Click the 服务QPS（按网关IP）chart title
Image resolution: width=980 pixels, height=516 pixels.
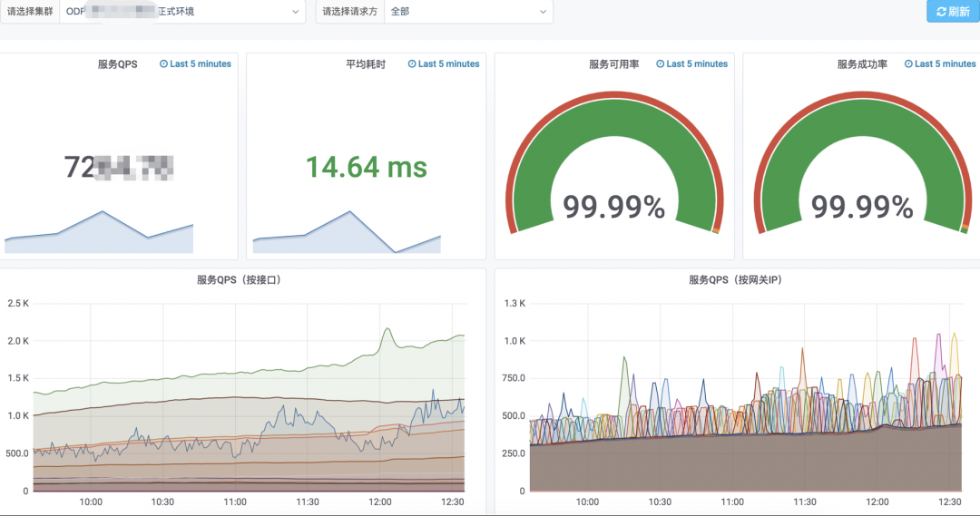click(736, 280)
